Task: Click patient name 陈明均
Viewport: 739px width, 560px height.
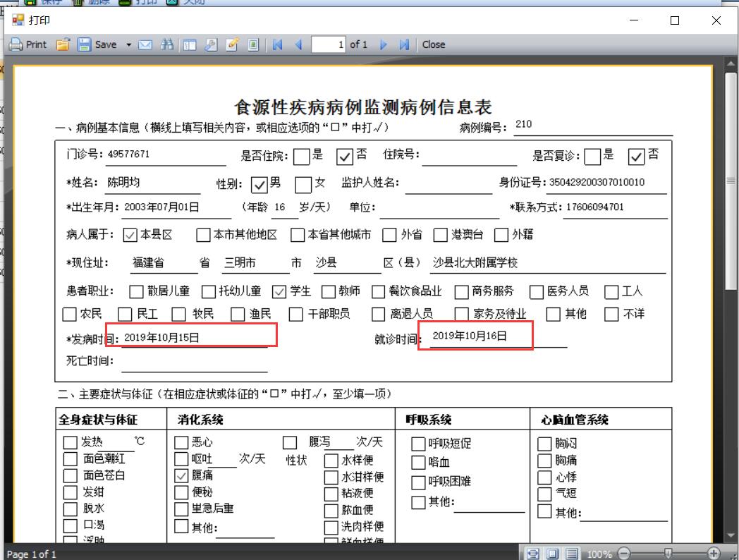Action: (123, 183)
